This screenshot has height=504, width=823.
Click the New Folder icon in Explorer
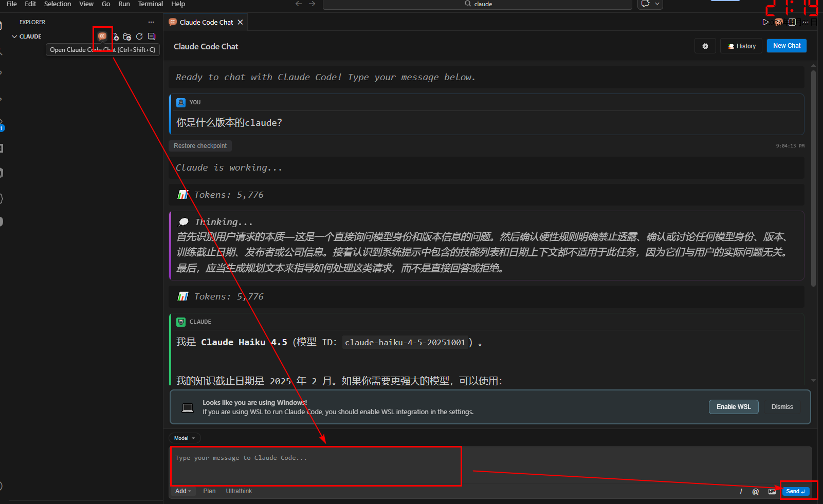(x=127, y=37)
